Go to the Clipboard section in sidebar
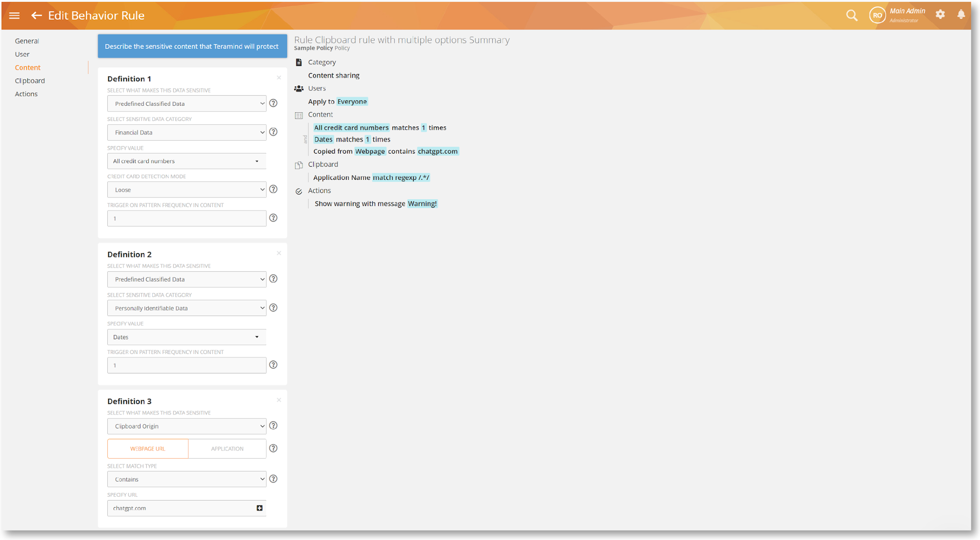The image size is (980, 540). [x=30, y=81]
